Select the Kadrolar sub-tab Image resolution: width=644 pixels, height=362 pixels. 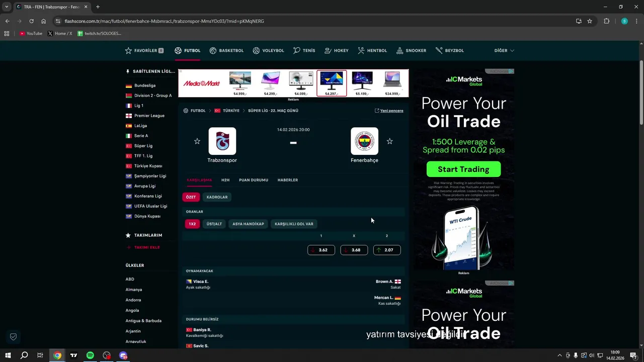pos(217,197)
